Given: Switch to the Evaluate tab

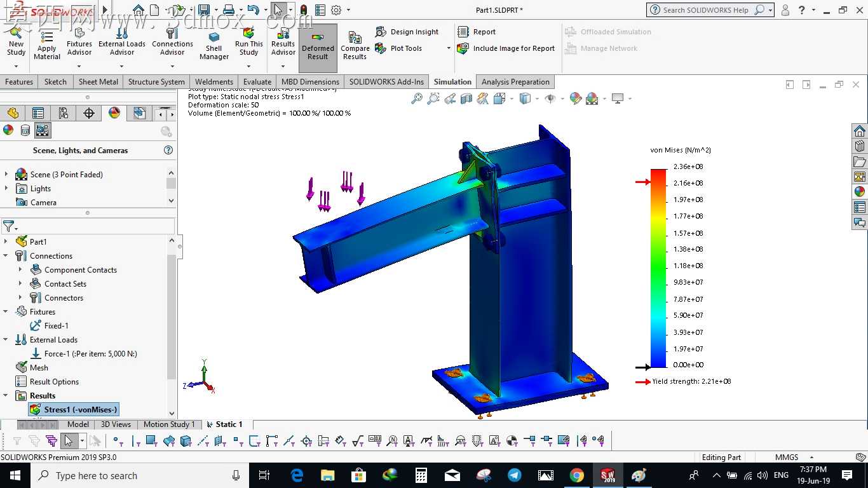Looking at the screenshot, I should coord(257,81).
